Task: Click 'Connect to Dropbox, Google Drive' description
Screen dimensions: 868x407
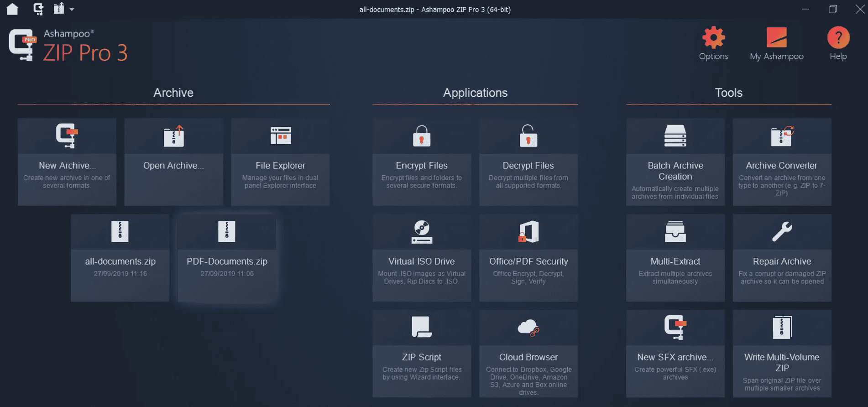Action: pos(528,381)
